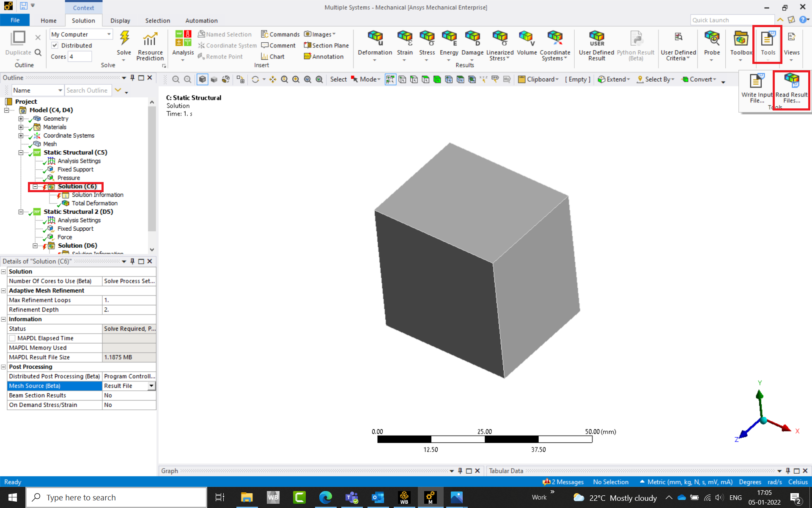Open the File menu
Screen dimensions: 812x508
(15, 20)
